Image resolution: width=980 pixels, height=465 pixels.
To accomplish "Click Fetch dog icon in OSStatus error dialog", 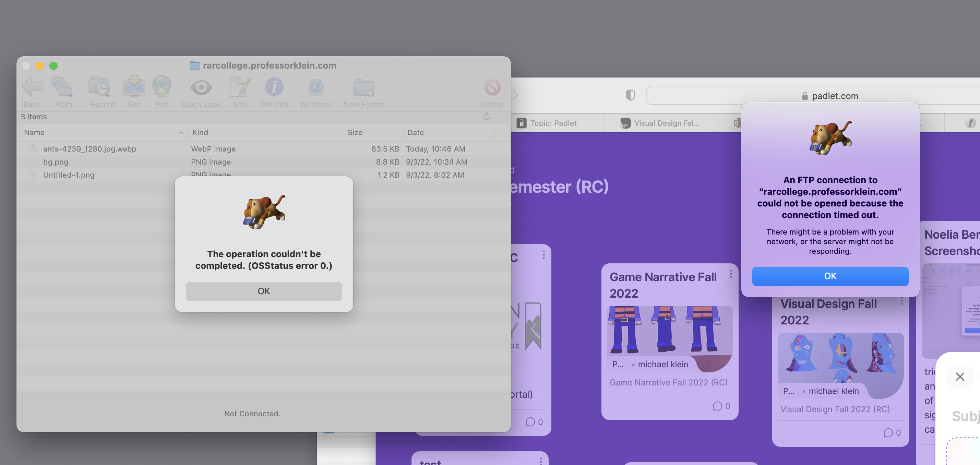I will 264,212.
